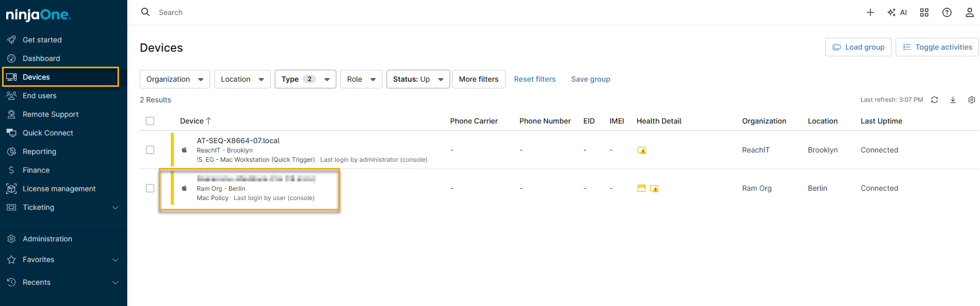Go to Dashboard in the sidebar

[41, 58]
